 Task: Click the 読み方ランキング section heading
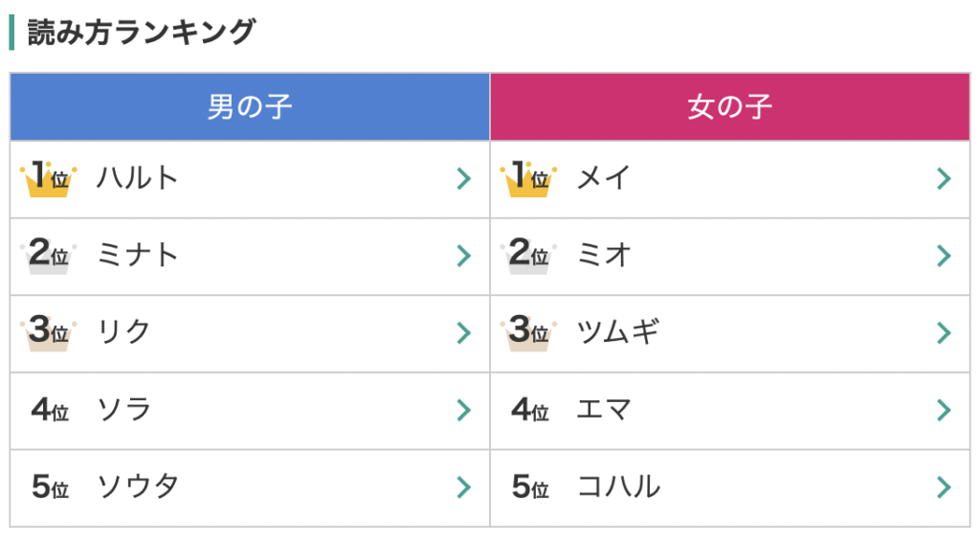click(141, 33)
